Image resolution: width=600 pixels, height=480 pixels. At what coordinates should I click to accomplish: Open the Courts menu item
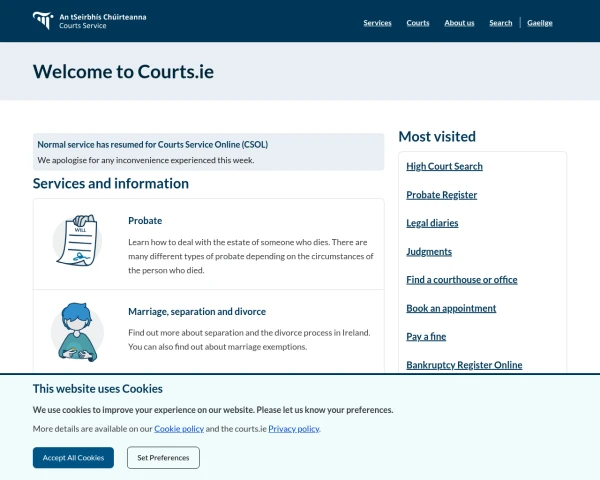click(x=418, y=23)
